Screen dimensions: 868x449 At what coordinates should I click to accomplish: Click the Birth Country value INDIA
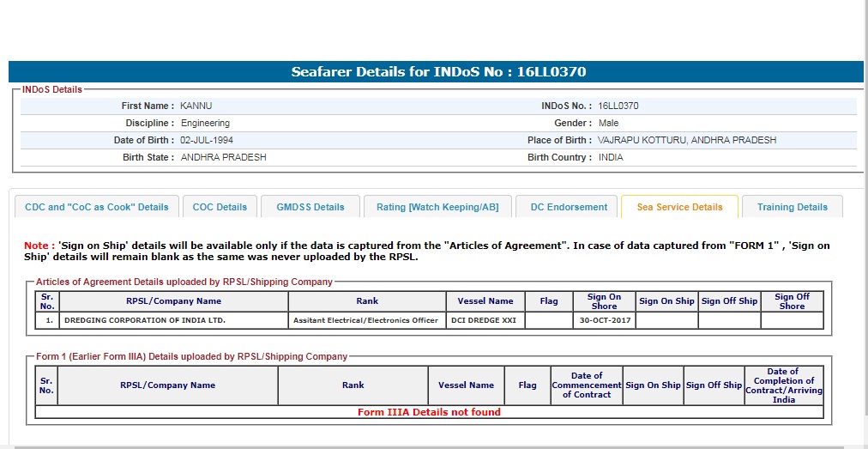(611, 157)
